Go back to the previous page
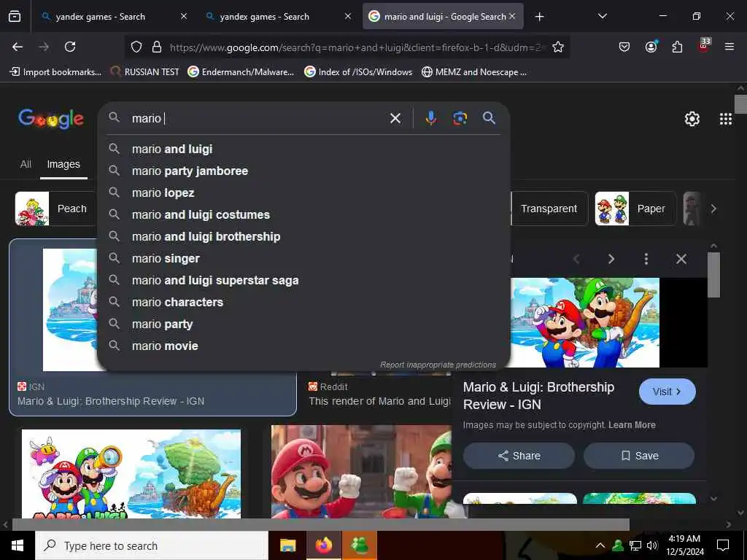This screenshot has width=747, height=560. (18, 47)
